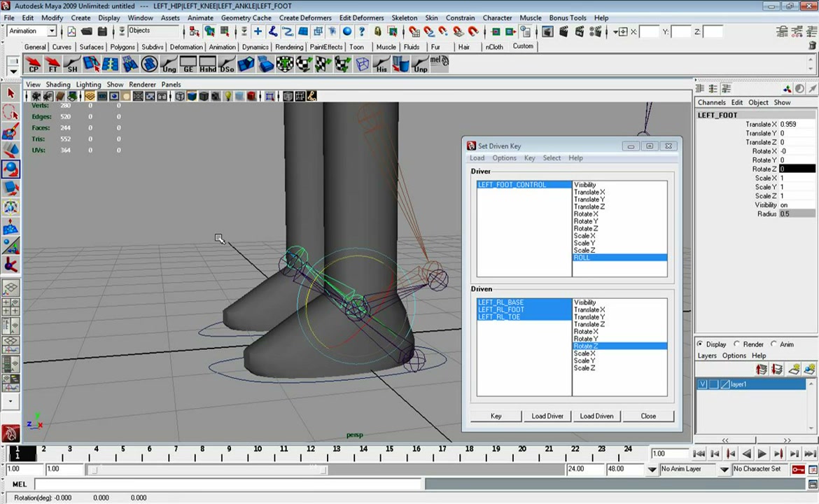This screenshot has width=819, height=504.
Task: Click the Key button
Action: click(x=496, y=416)
